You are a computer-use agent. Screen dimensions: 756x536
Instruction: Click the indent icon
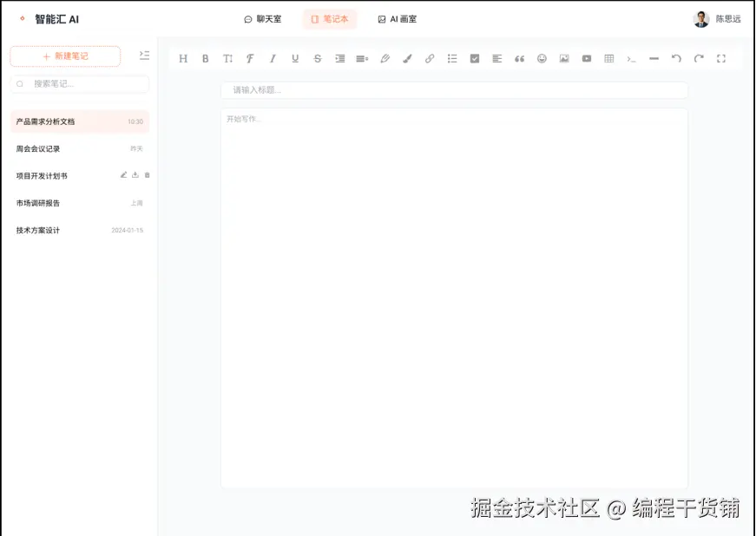(340, 59)
